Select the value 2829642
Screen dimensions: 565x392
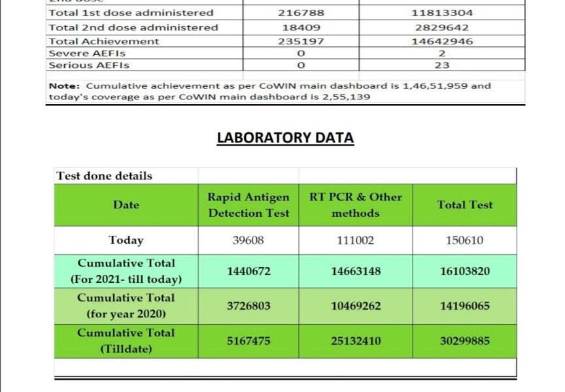(x=442, y=27)
